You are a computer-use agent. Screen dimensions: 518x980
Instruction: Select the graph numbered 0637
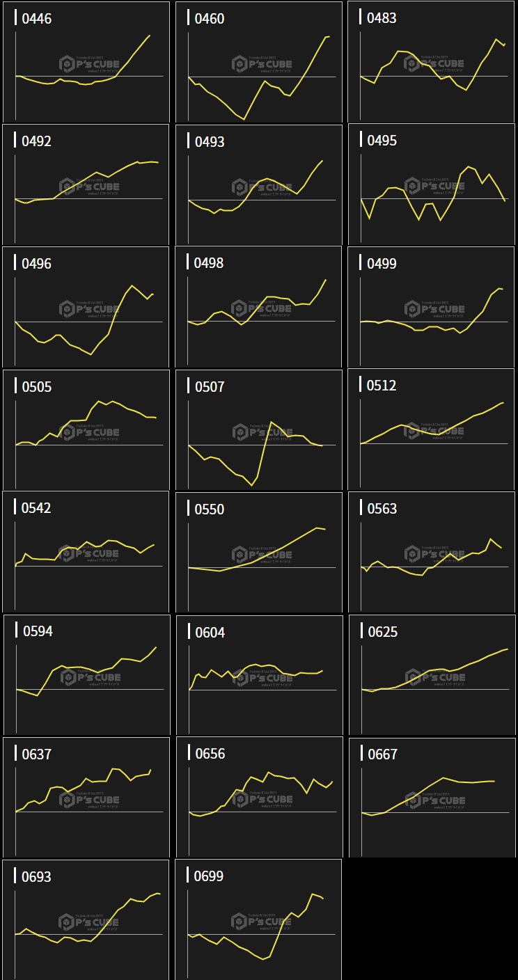[86, 797]
